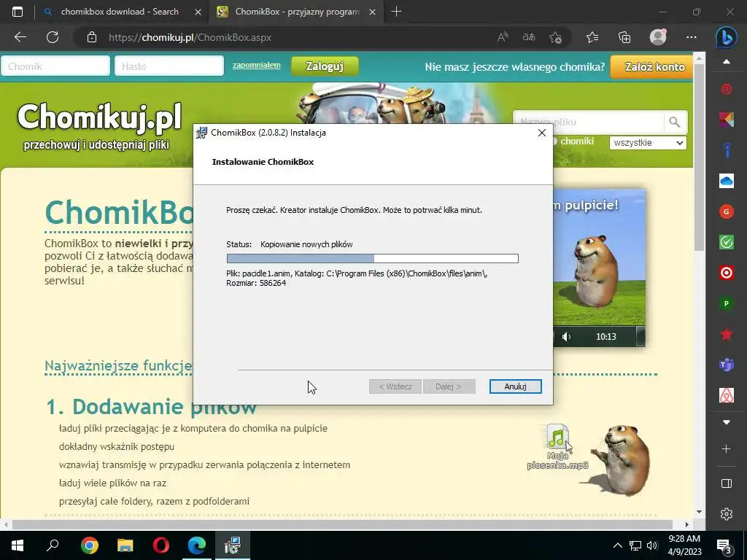Show hidden tray icons chevron

[x=617, y=545]
